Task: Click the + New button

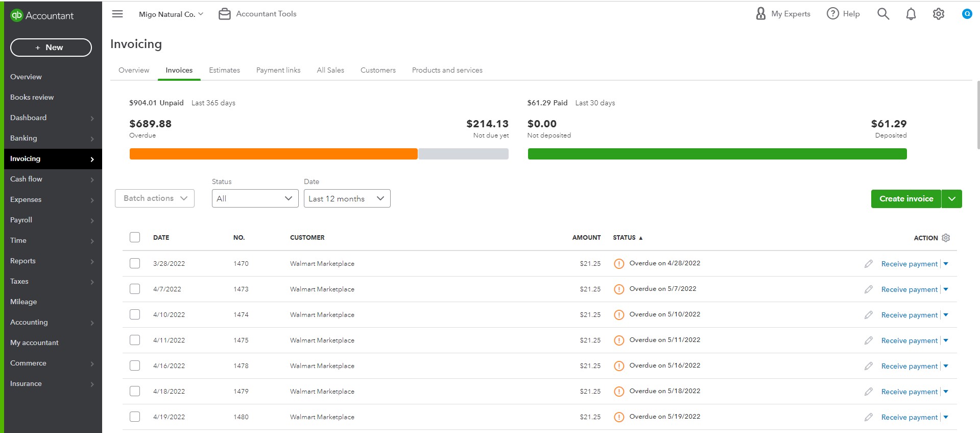Action: point(51,48)
